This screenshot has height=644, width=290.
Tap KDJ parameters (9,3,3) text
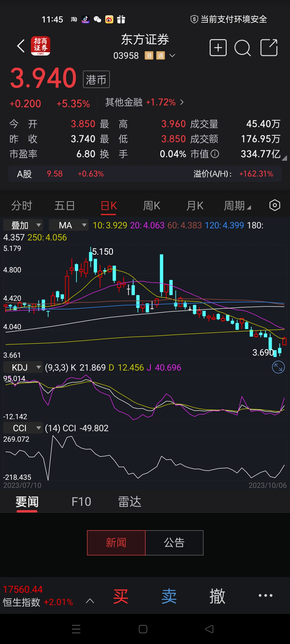click(57, 367)
